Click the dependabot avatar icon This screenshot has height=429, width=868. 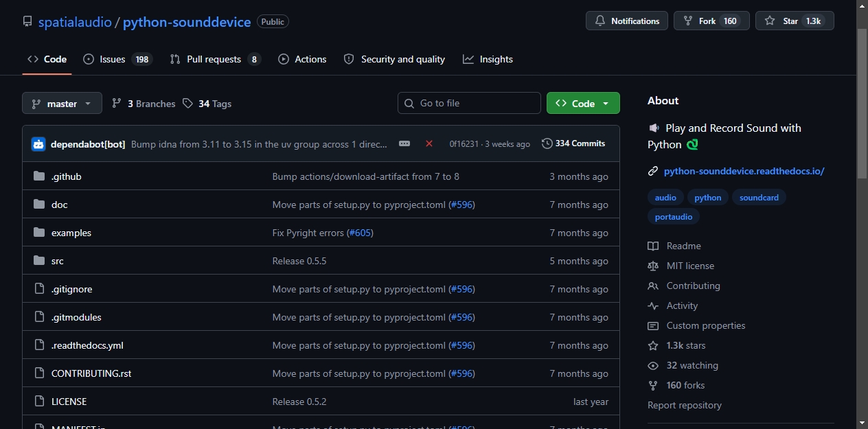[x=38, y=144]
